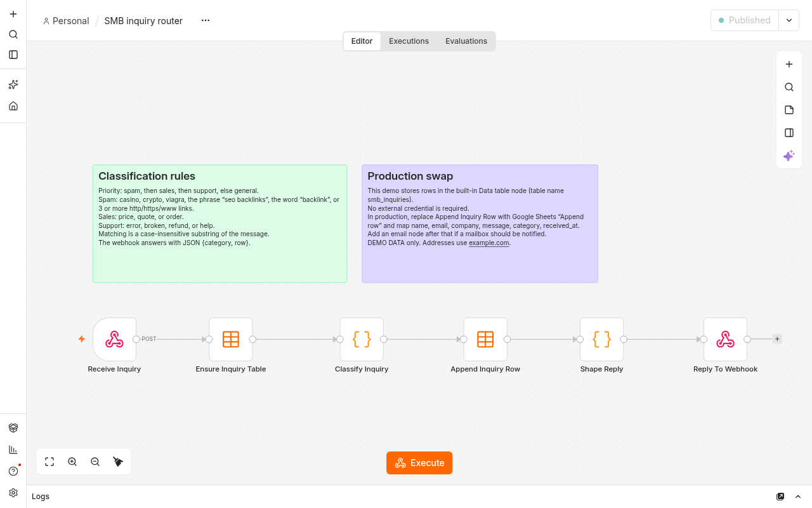Open the example.com link in Production swap note

click(x=489, y=243)
